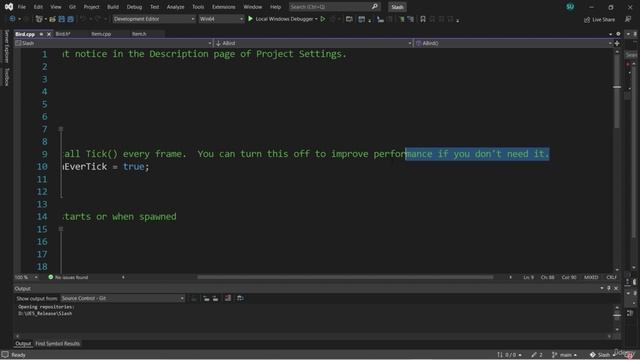Open the SU account avatar
Screen dimensions: 640x360
(570, 7)
